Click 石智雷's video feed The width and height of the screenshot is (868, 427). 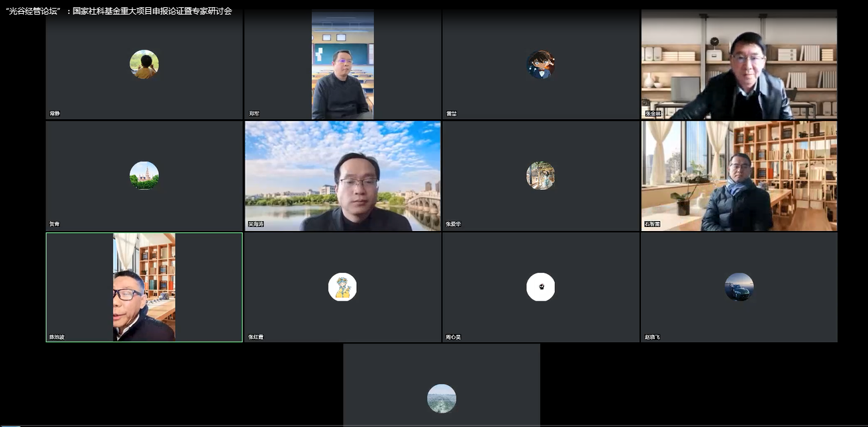coord(739,175)
